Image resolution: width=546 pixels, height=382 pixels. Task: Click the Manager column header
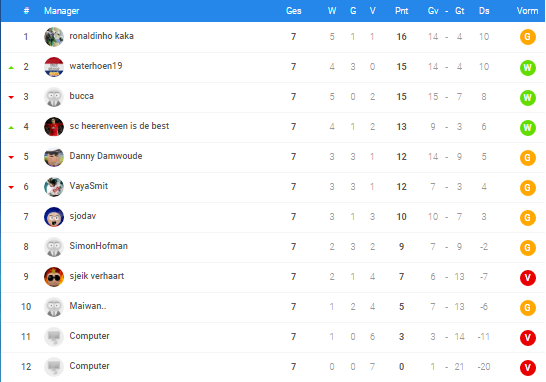click(61, 11)
